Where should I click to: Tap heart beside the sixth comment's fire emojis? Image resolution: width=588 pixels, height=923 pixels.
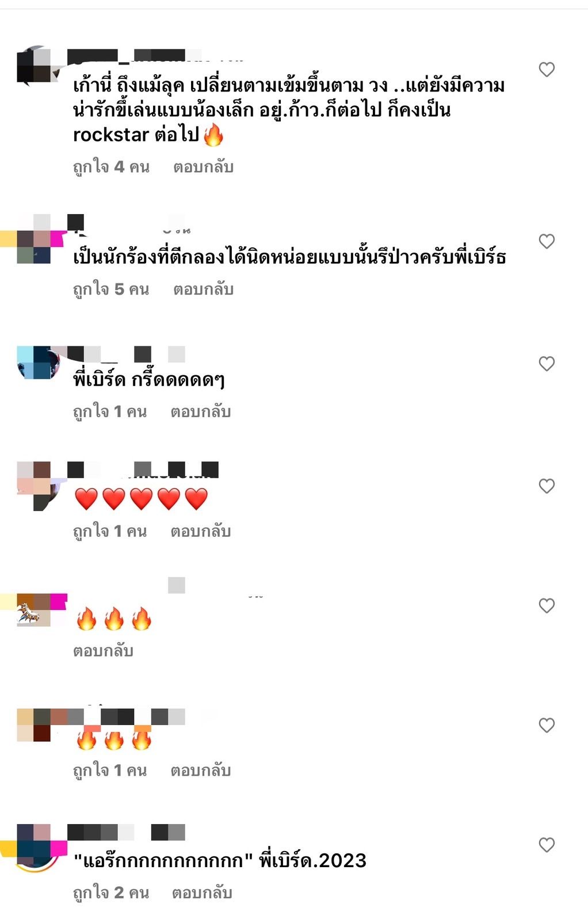click(546, 726)
